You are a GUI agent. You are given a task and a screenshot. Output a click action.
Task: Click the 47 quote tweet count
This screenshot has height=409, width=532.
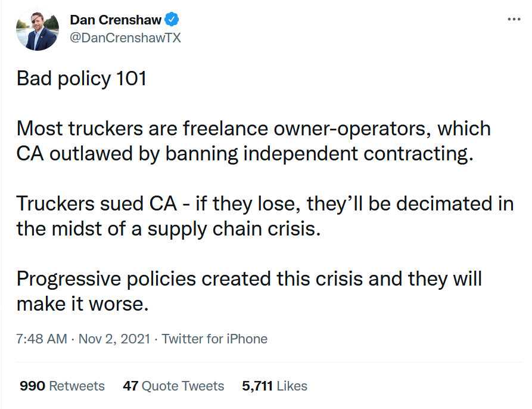pyautogui.click(x=130, y=386)
